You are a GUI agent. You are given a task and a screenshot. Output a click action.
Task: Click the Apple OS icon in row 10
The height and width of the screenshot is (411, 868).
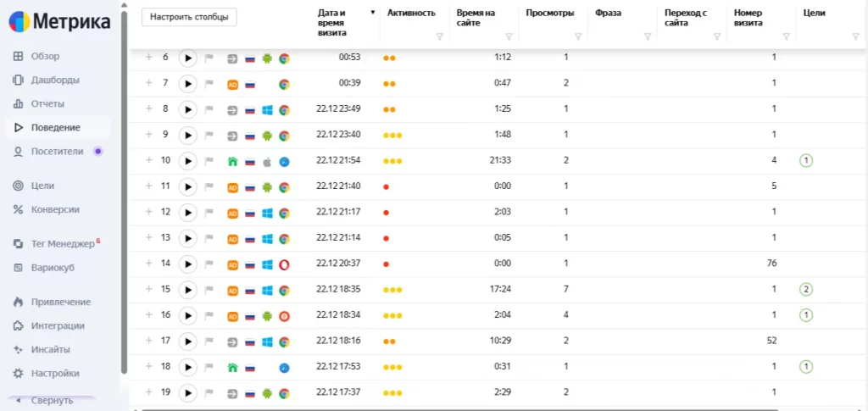click(x=267, y=161)
